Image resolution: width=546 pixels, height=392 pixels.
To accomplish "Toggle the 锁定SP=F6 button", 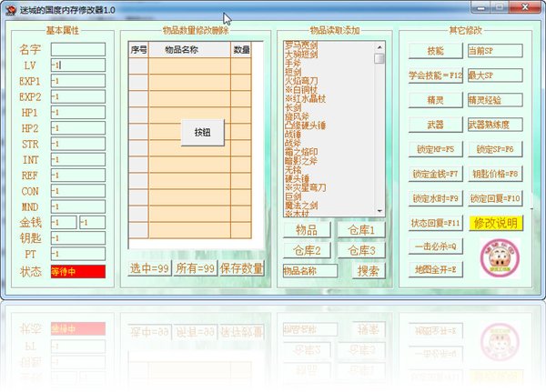I will point(495,149).
